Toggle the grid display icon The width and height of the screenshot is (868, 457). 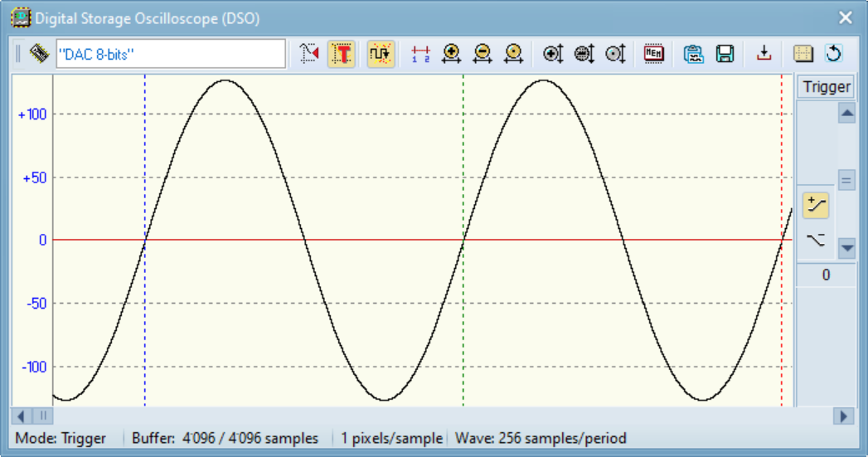coord(803,54)
